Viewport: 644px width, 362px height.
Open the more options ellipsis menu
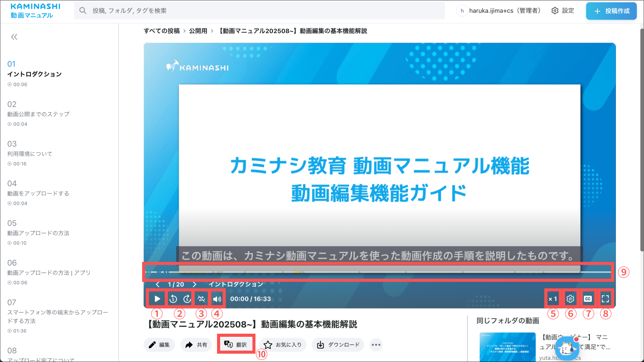(x=376, y=345)
